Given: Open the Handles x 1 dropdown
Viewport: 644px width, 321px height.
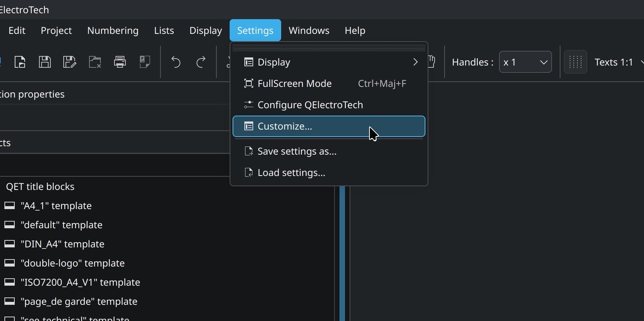Looking at the screenshot, I should pyautogui.click(x=525, y=62).
